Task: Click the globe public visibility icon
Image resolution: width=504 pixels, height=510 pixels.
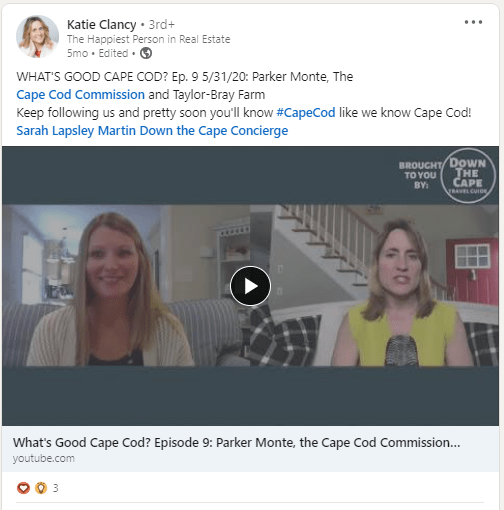Action: click(146, 53)
